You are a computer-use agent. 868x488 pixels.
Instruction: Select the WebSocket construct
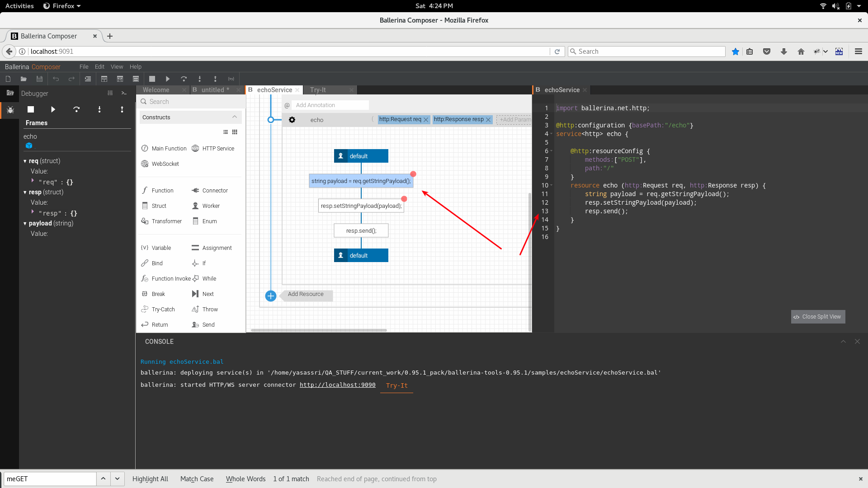pyautogui.click(x=160, y=164)
